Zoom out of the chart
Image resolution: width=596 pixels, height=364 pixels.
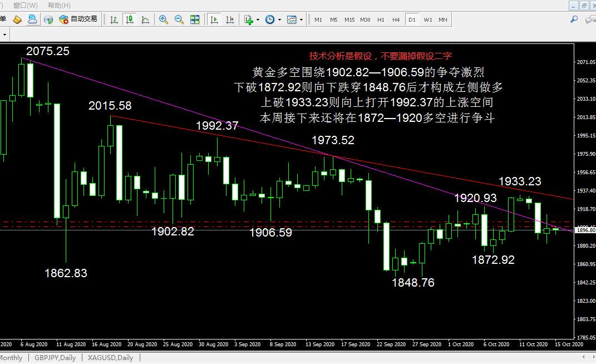179,19
